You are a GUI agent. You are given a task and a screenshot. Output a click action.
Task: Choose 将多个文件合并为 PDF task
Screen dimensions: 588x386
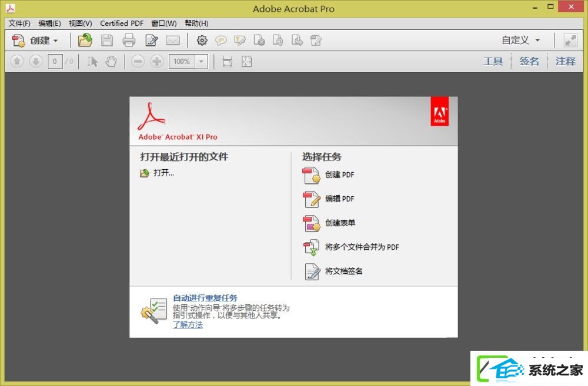pyautogui.click(x=351, y=247)
